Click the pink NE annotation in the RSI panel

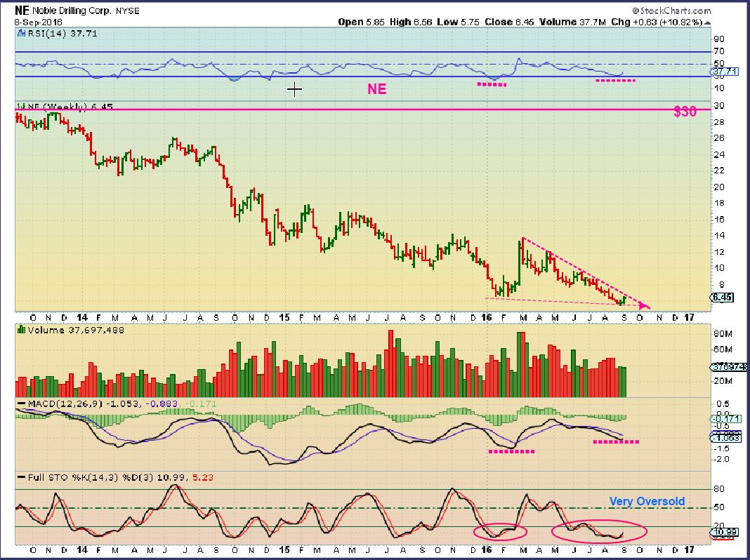376,89
